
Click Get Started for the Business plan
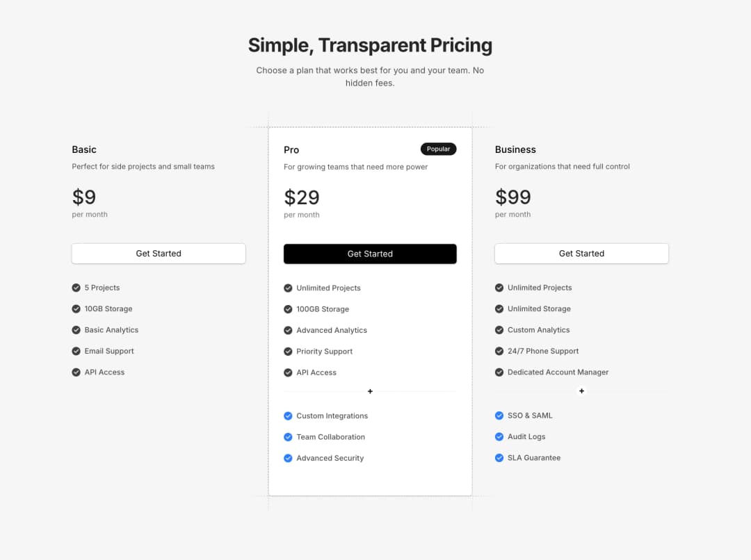point(581,254)
